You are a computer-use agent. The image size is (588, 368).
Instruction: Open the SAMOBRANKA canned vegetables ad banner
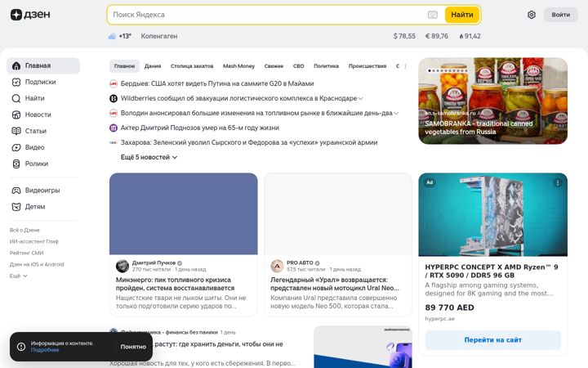pos(492,101)
